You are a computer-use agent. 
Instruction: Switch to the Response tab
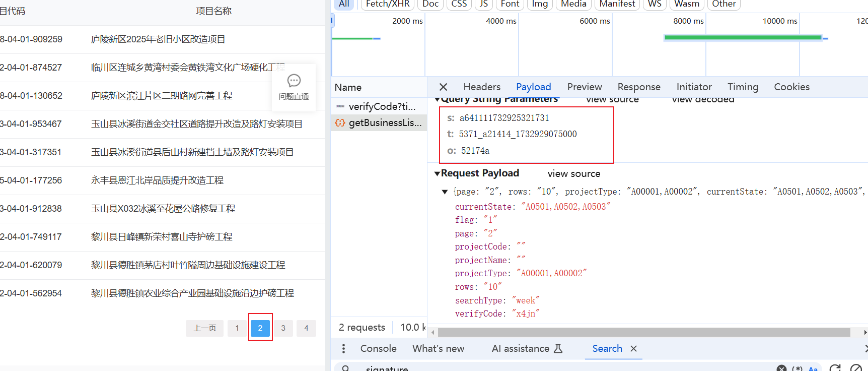638,87
